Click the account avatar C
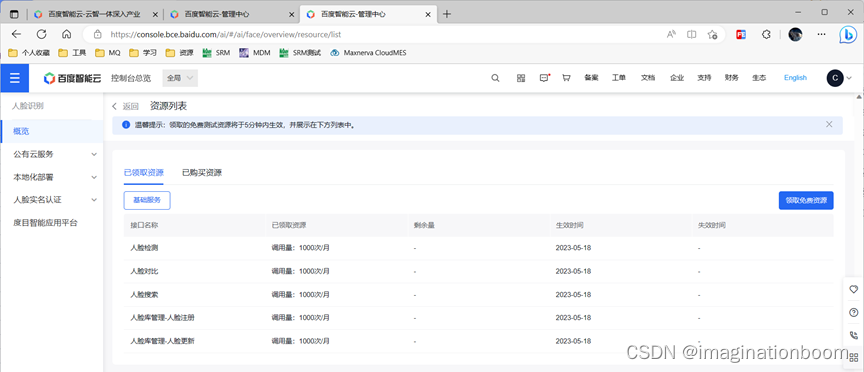 835,78
